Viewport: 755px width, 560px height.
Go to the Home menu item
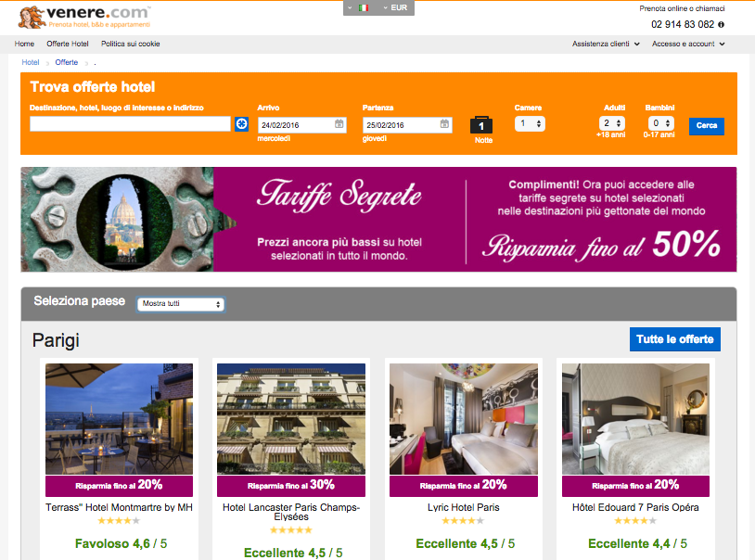24,44
